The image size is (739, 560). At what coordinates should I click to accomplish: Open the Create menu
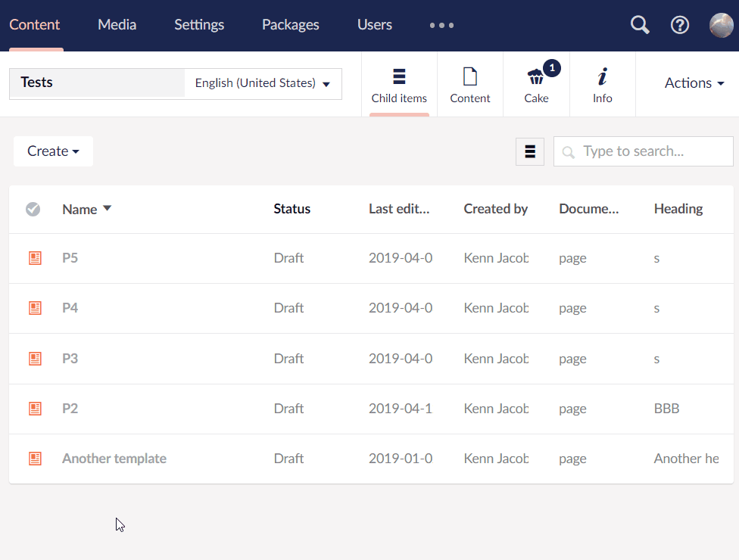click(52, 151)
